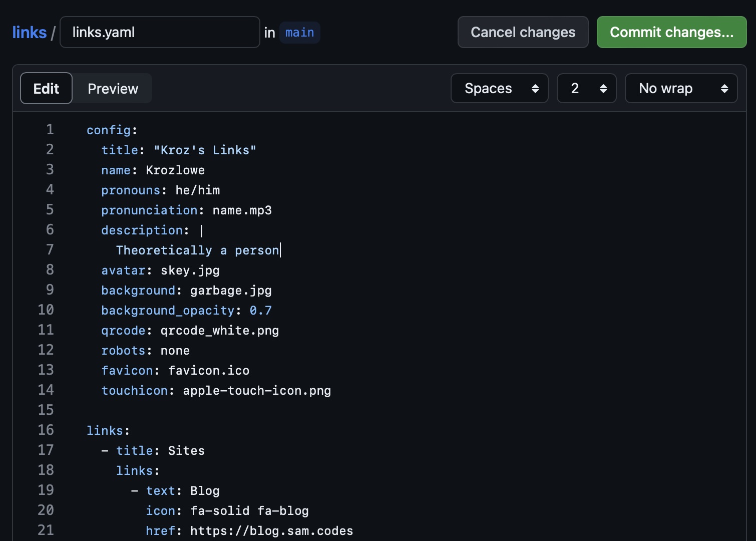Focus the links.yaml filename field
Viewport: 756px width, 541px height.
159,33
